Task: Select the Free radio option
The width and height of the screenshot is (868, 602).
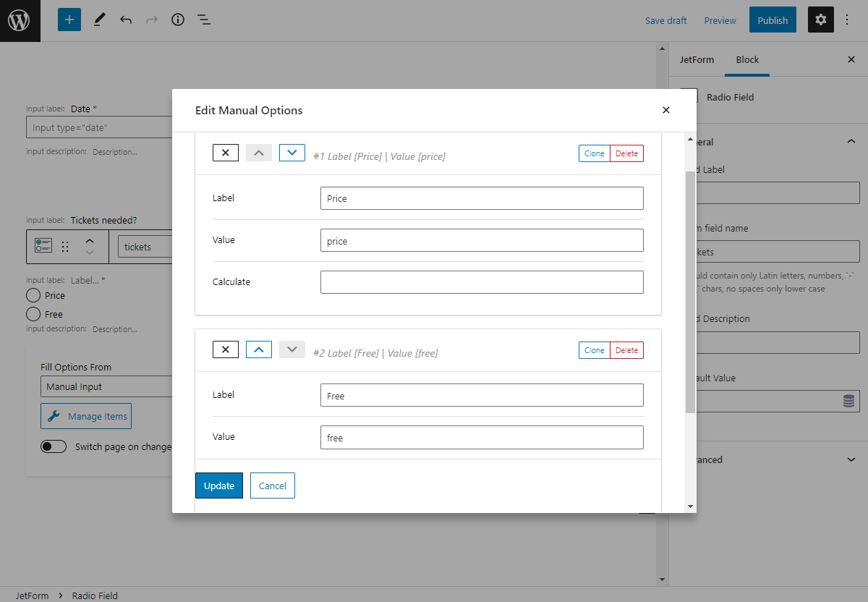Action: 34,314
